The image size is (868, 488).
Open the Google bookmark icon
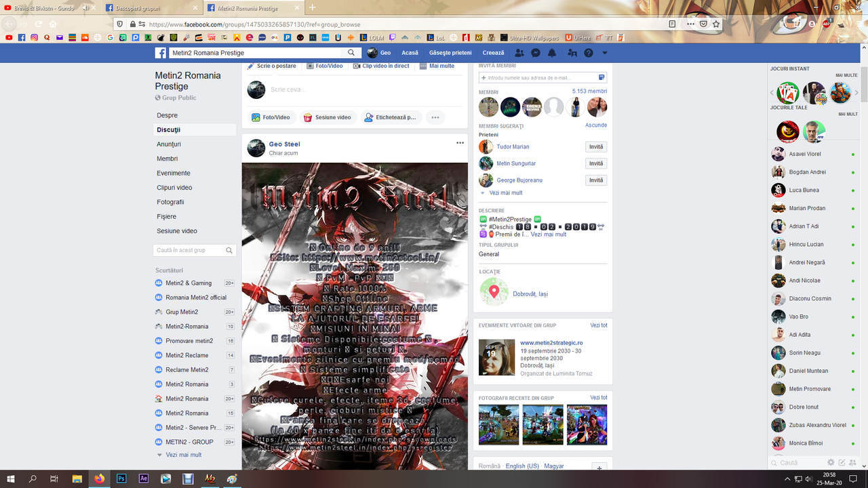coord(110,37)
